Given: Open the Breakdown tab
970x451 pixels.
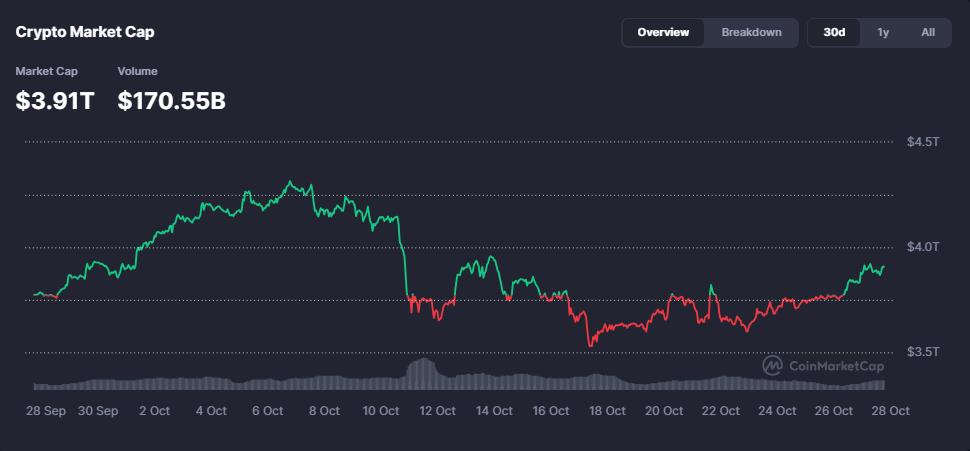Looking at the screenshot, I should (x=751, y=33).
